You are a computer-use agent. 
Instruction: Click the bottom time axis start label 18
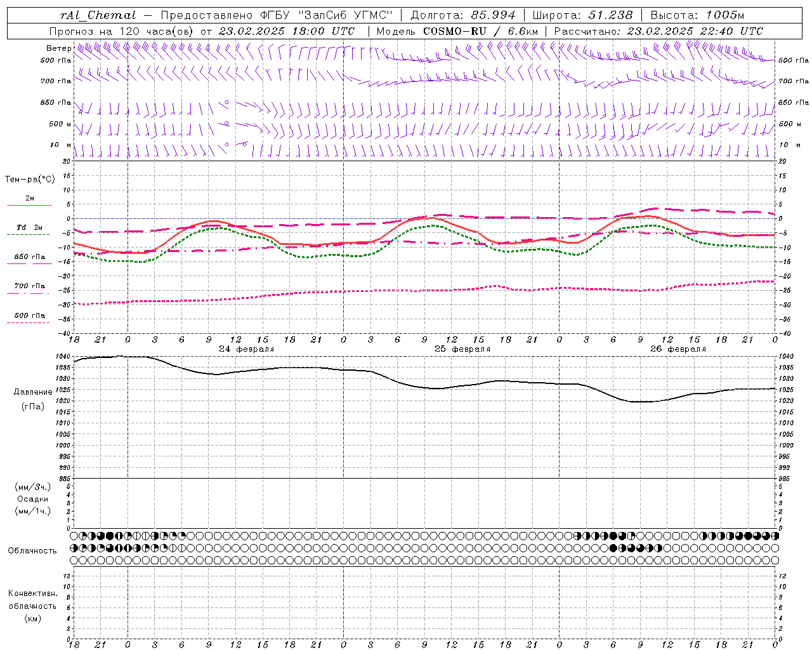tap(74, 644)
